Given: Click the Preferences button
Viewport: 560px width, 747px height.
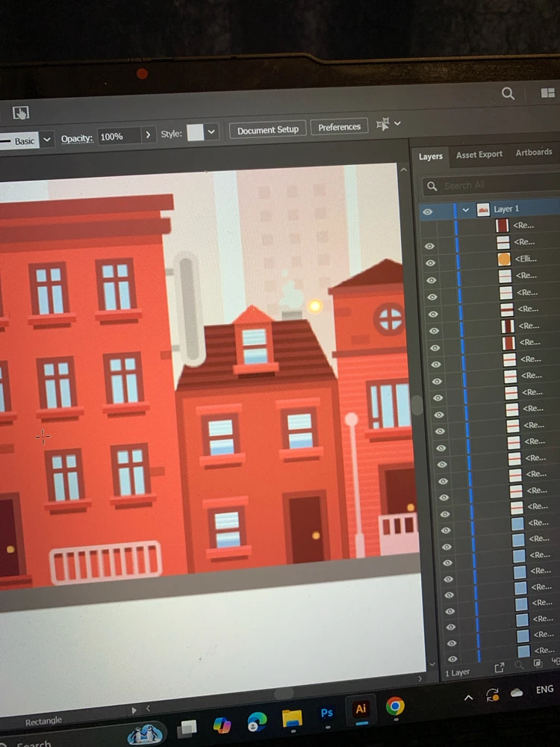Looking at the screenshot, I should point(339,127).
